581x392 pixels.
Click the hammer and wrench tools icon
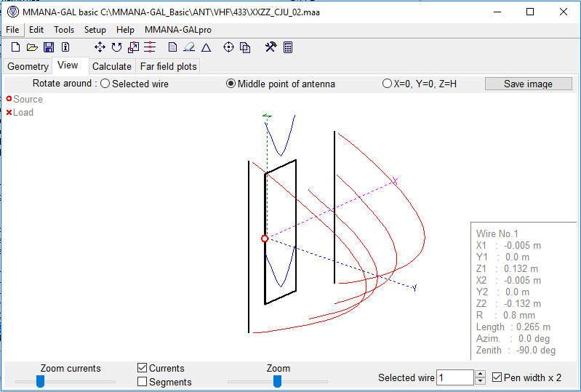271,47
